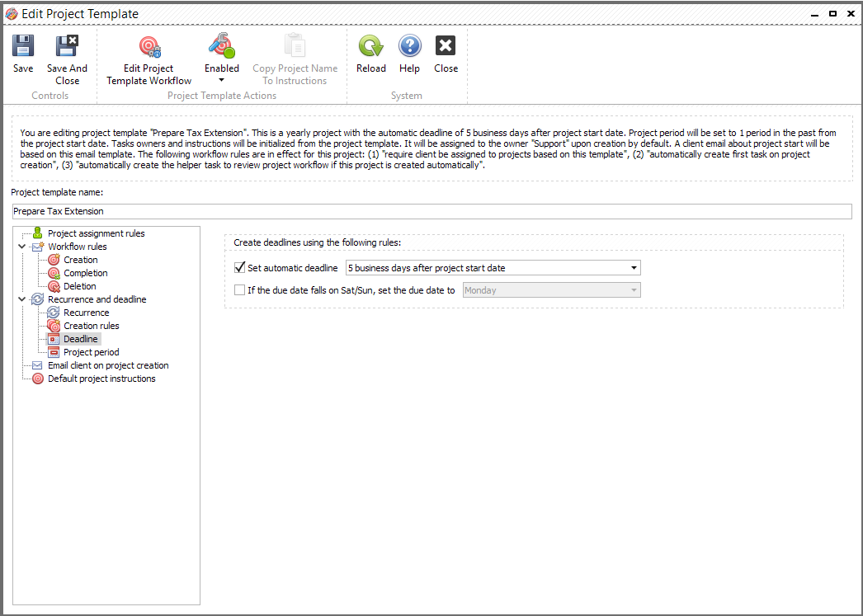Click the Save floppy disk icon
863x616 pixels.
tap(23, 45)
